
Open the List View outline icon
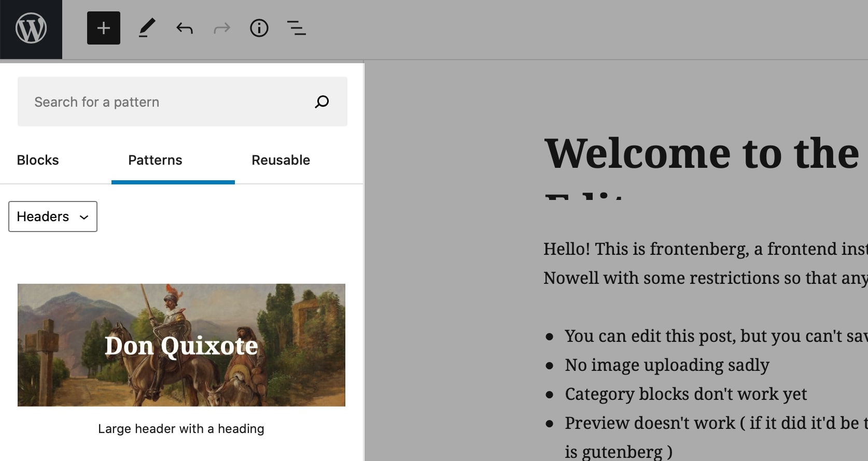click(x=297, y=28)
